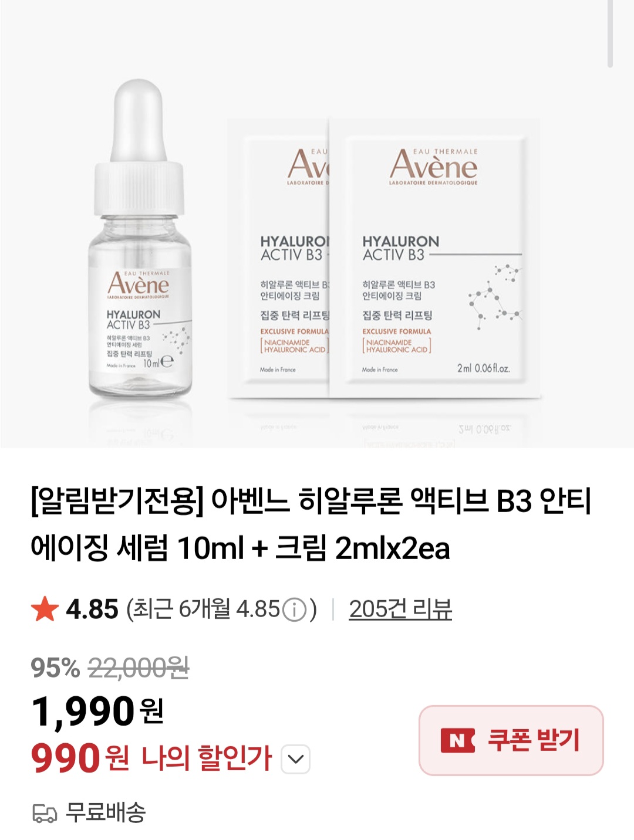This screenshot has width=634, height=840.
Task: Click the N logo on coupon button
Action: click(458, 741)
